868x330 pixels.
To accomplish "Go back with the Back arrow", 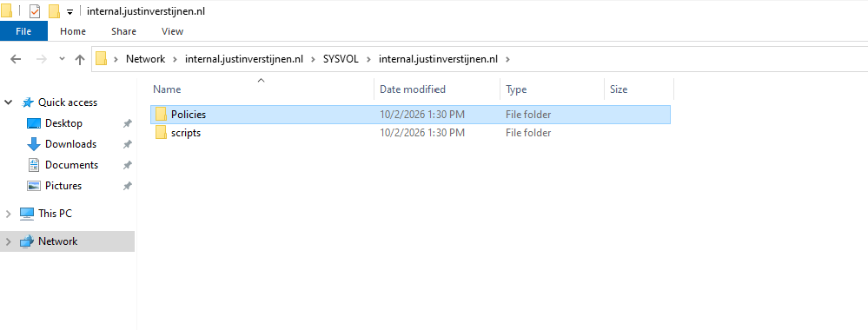I will [x=16, y=59].
